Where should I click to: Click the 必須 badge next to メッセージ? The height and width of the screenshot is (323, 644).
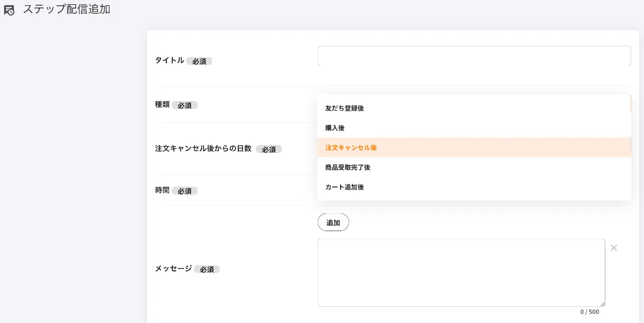(207, 269)
